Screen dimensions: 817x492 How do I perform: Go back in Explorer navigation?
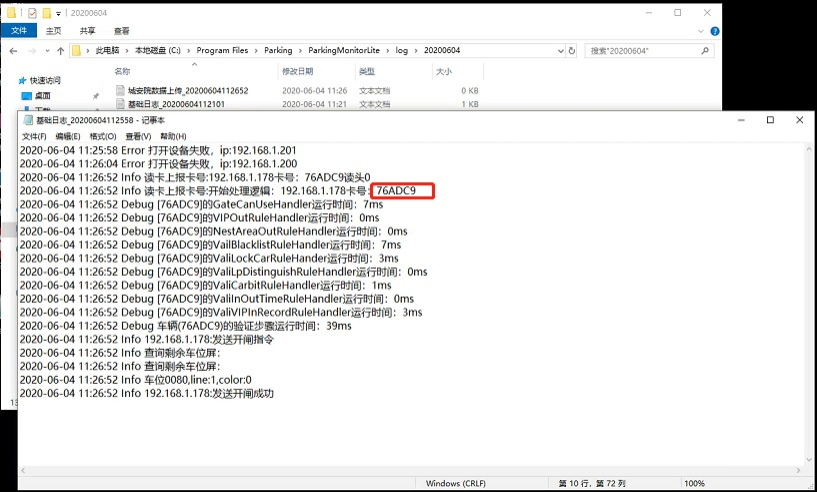tap(14, 51)
